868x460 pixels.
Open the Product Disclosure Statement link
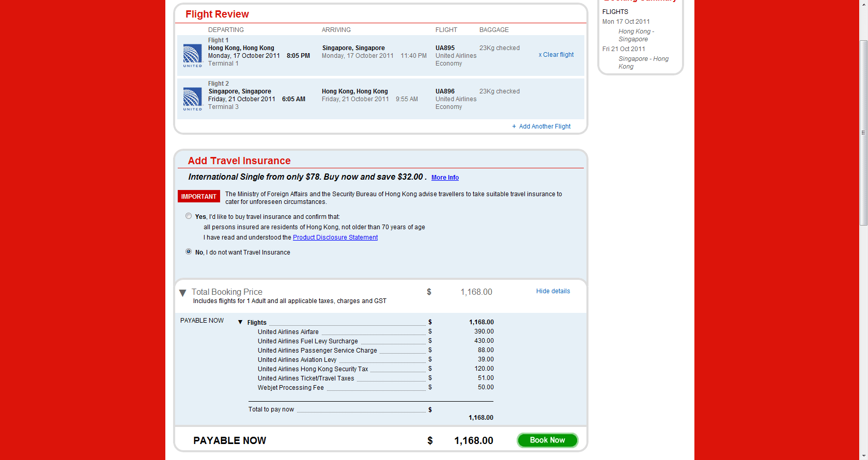click(335, 237)
